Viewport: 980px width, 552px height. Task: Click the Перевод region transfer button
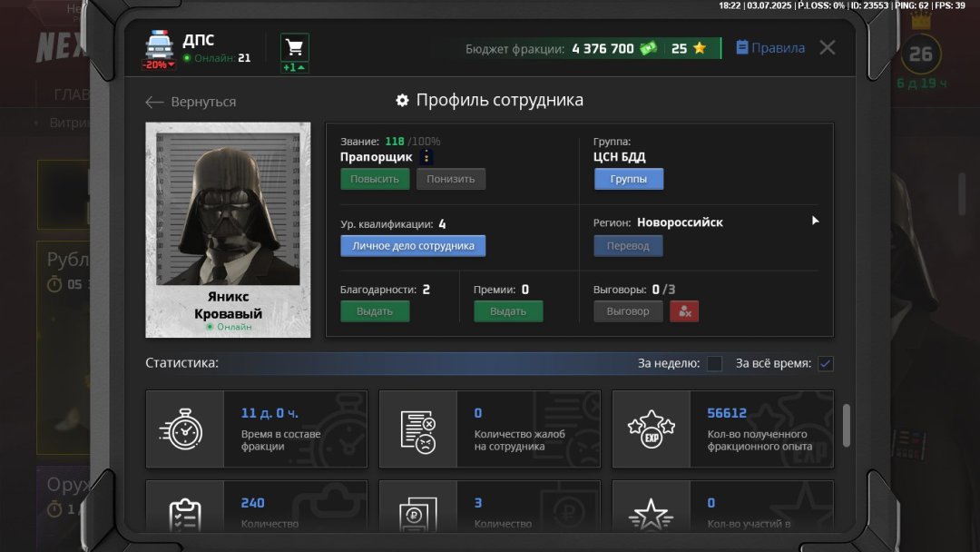click(x=628, y=246)
